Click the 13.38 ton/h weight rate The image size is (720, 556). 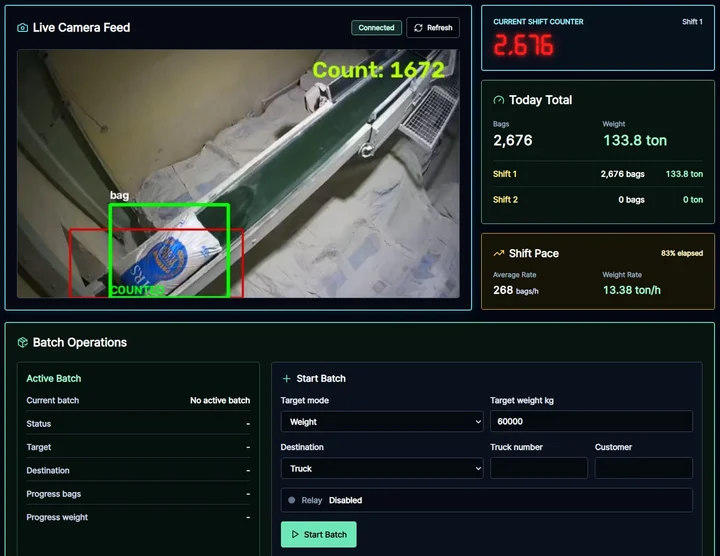(x=632, y=290)
